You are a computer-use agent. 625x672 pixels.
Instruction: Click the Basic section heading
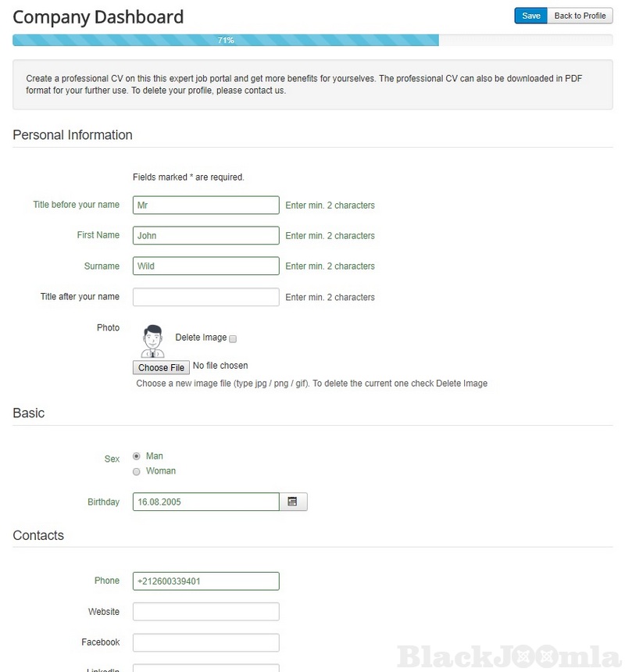[x=29, y=413]
